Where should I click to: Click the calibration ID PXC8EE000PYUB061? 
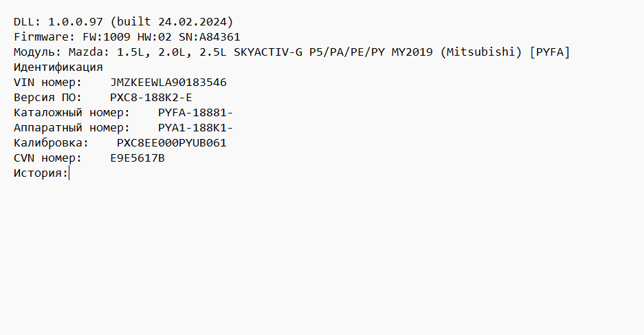[172, 143]
